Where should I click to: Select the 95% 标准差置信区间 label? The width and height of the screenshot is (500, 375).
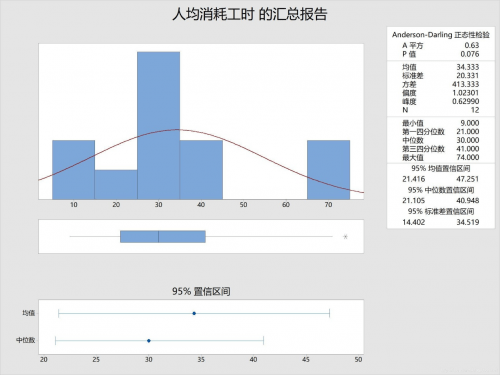pos(441,211)
